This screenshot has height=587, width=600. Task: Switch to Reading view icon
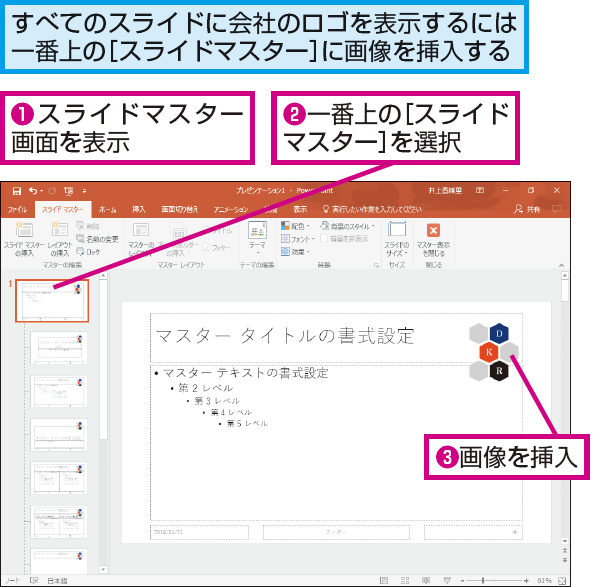[426, 580]
